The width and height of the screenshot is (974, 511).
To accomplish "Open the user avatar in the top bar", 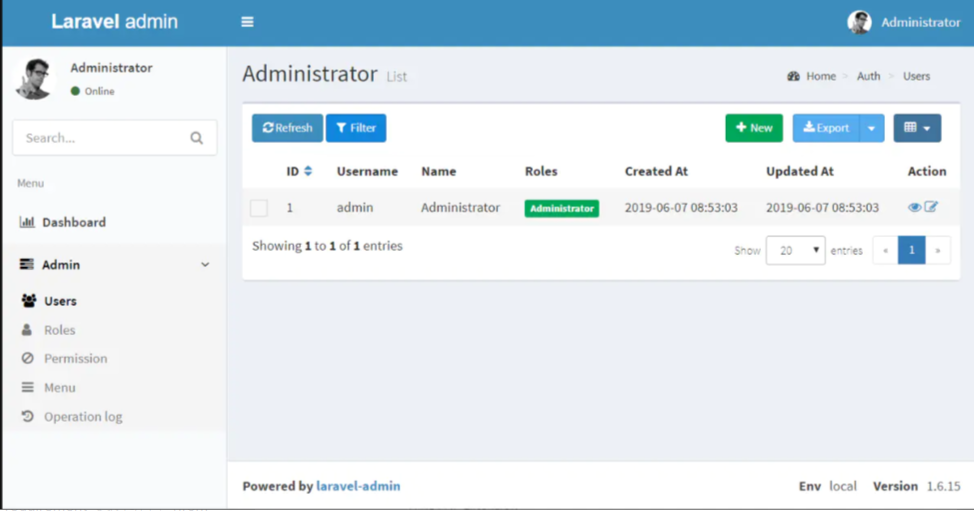I will (x=859, y=22).
